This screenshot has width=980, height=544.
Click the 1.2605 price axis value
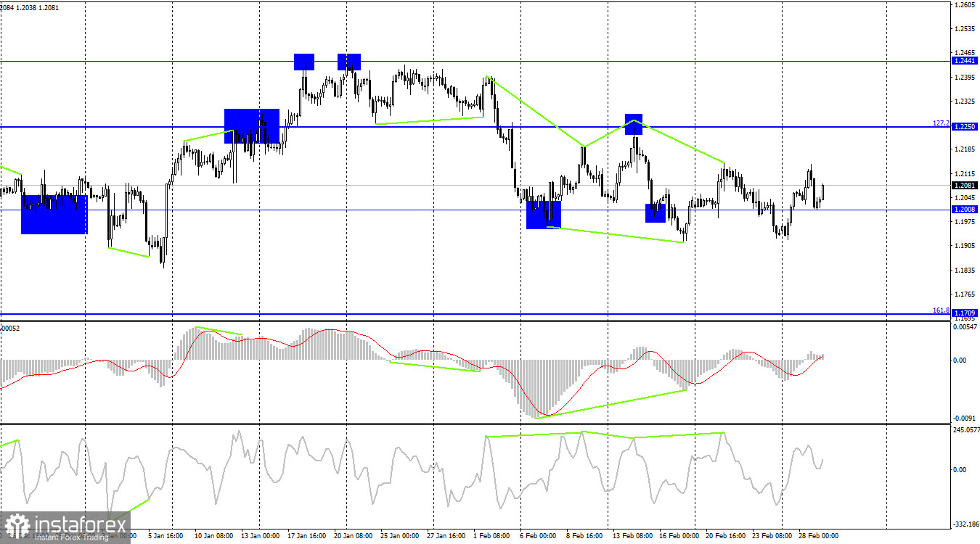coord(965,5)
